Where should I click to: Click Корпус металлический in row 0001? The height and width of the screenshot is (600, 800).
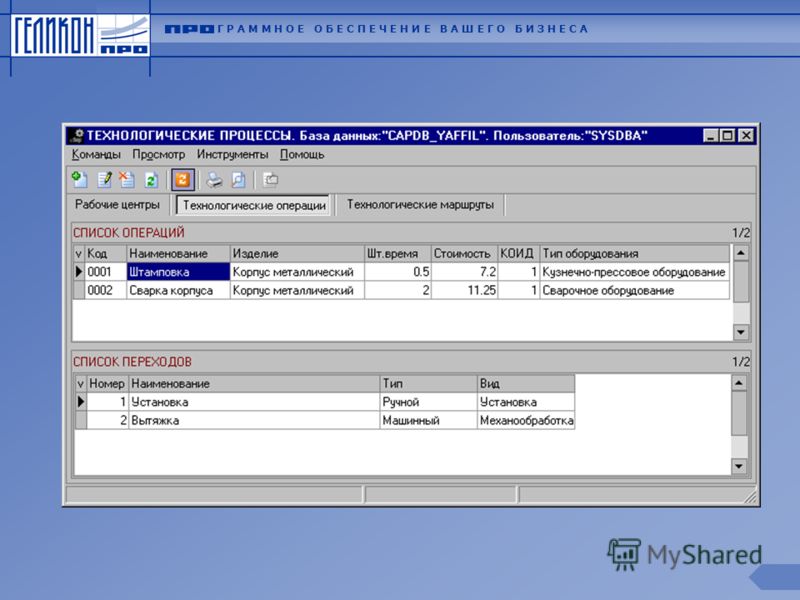click(x=297, y=272)
